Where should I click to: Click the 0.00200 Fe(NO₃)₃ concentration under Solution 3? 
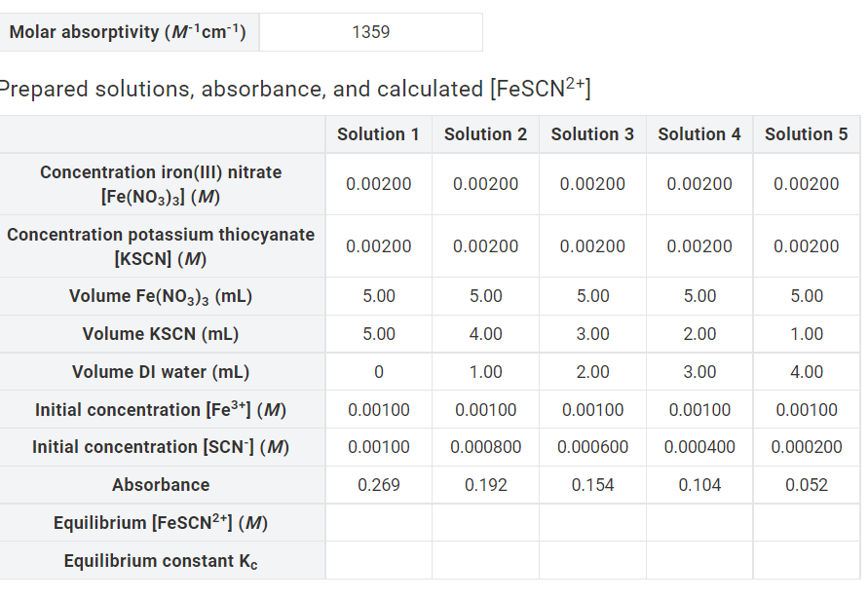(x=591, y=183)
